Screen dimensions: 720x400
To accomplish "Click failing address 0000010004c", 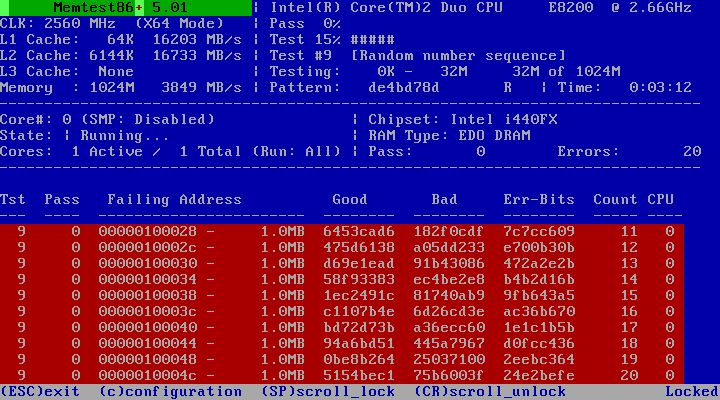I will (x=148, y=376).
